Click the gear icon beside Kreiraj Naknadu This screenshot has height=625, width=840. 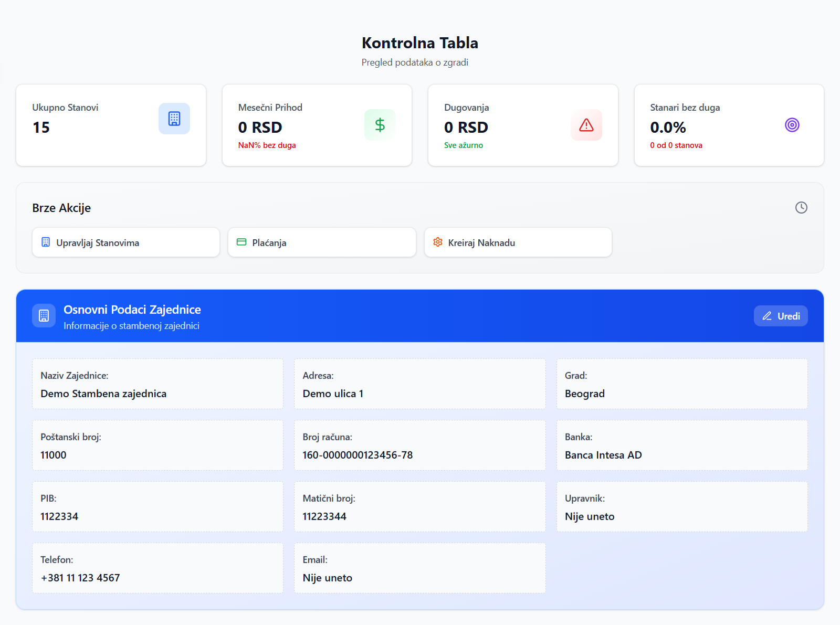[x=438, y=242]
